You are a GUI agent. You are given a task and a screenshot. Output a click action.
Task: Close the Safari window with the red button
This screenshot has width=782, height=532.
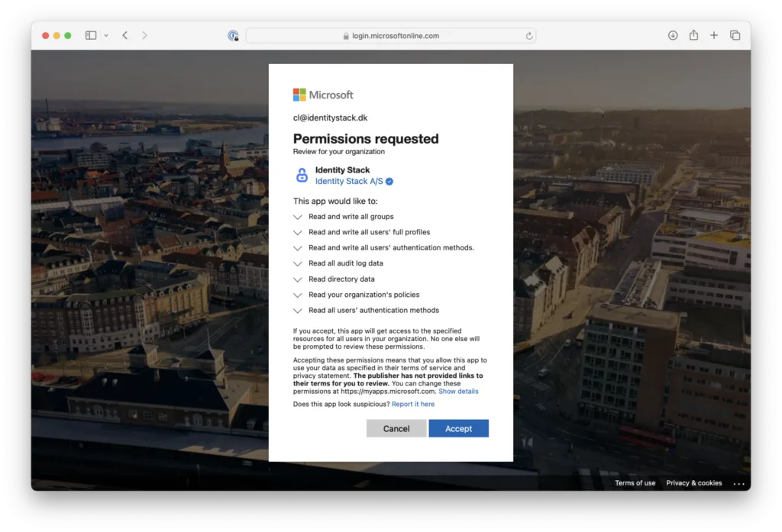coord(45,35)
